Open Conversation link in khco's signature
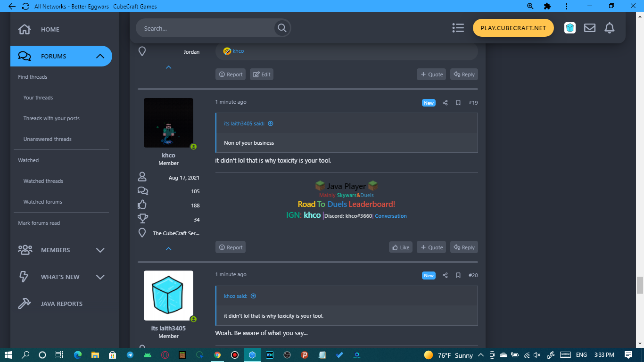Image resolution: width=644 pixels, height=362 pixels. [391, 216]
